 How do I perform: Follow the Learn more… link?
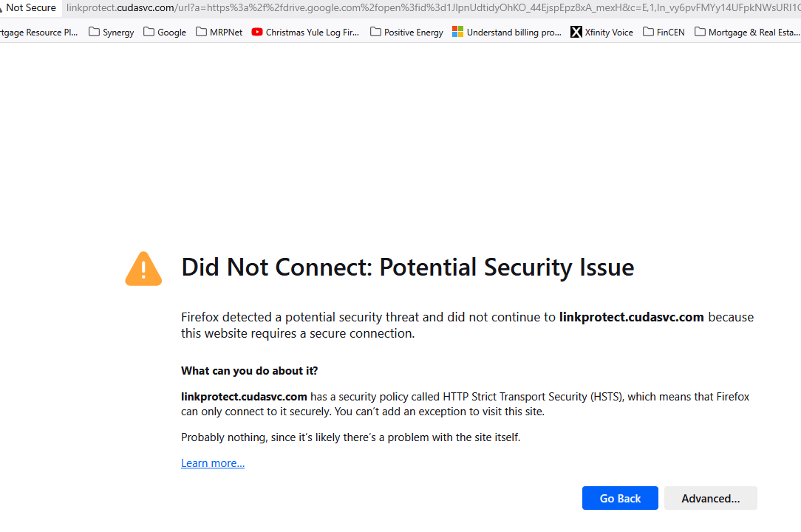pos(213,463)
